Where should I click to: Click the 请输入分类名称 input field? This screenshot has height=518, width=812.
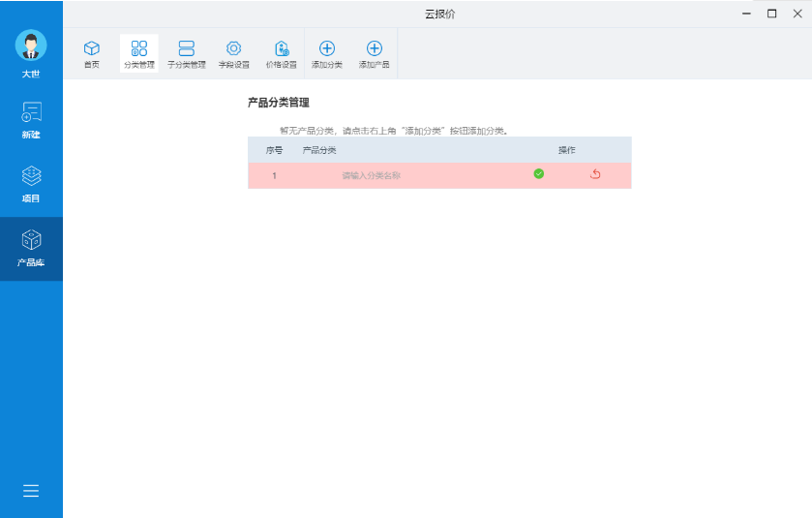371,175
